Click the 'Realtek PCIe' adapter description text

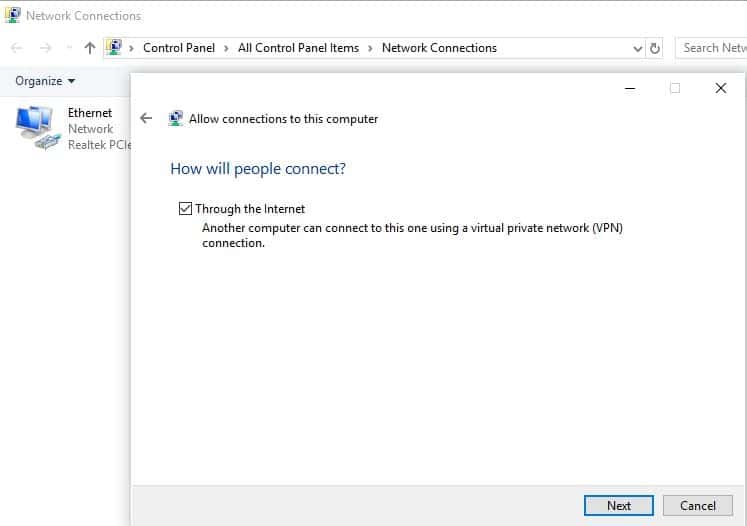(x=100, y=145)
